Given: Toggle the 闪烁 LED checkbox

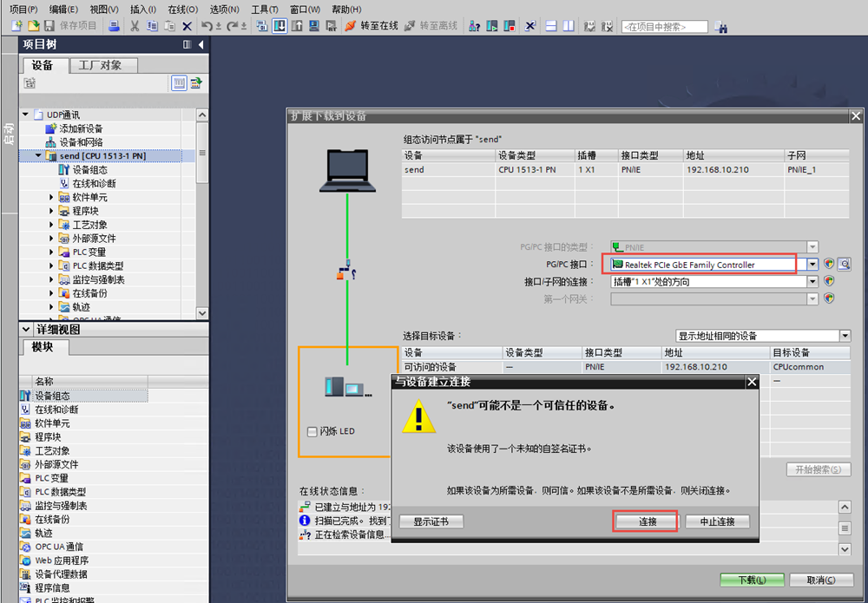Looking at the screenshot, I should 312,432.
